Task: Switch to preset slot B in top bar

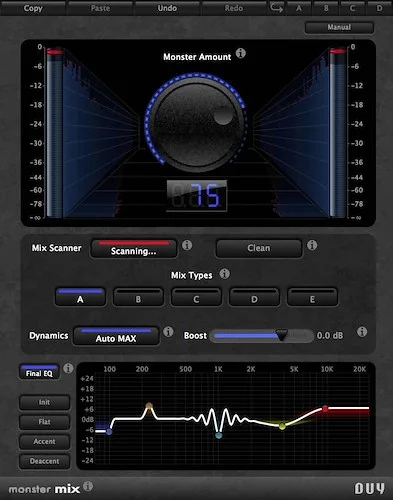Action: (x=326, y=8)
